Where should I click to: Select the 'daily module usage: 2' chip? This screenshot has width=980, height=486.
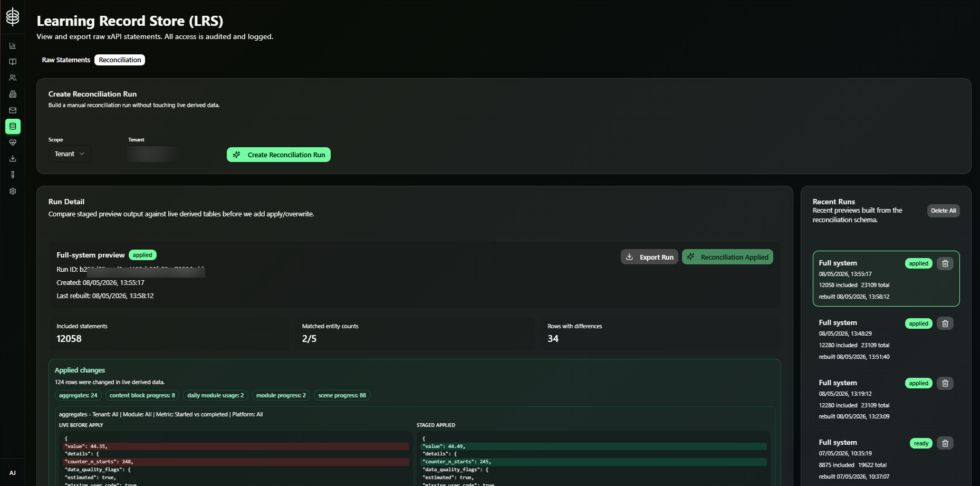[x=215, y=395]
